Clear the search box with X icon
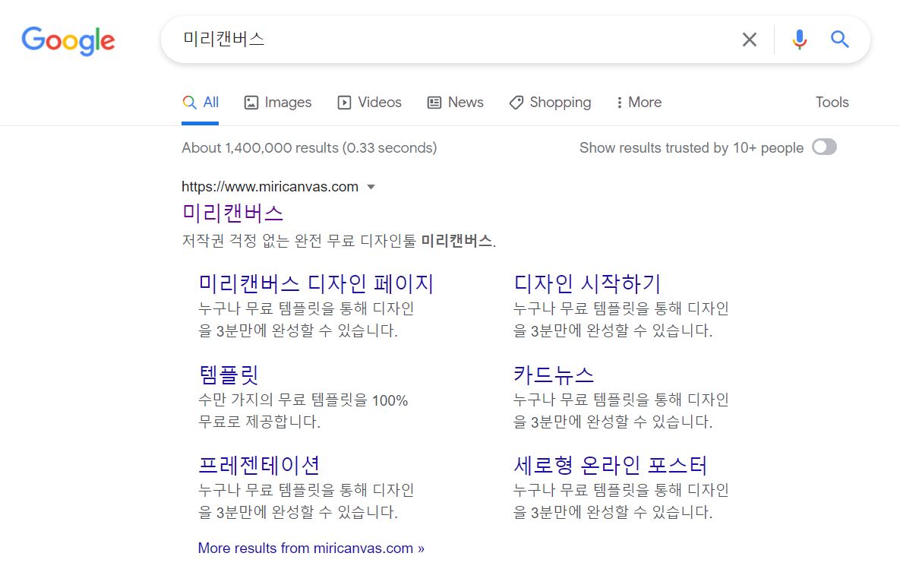The image size is (900, 588). (x=749, y=40)
